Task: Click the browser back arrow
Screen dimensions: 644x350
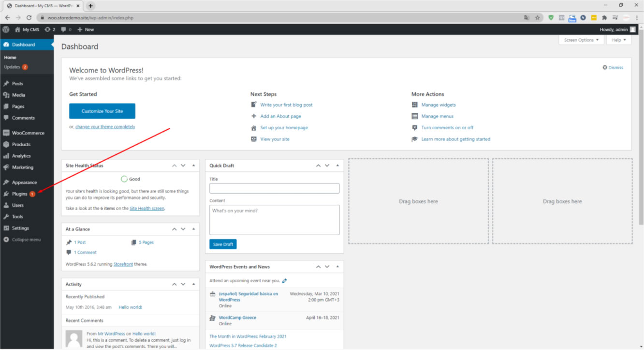Action: tap(7, 17)
